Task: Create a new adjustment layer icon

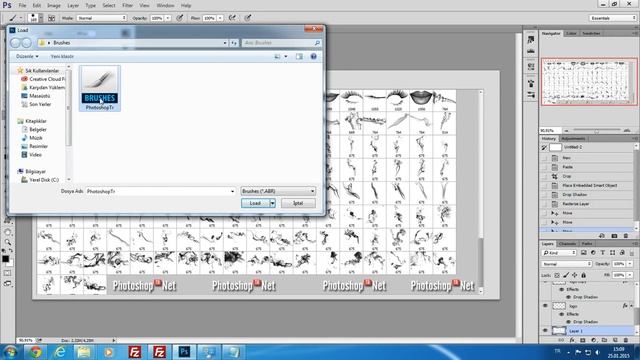Action: tap(593, 340)
